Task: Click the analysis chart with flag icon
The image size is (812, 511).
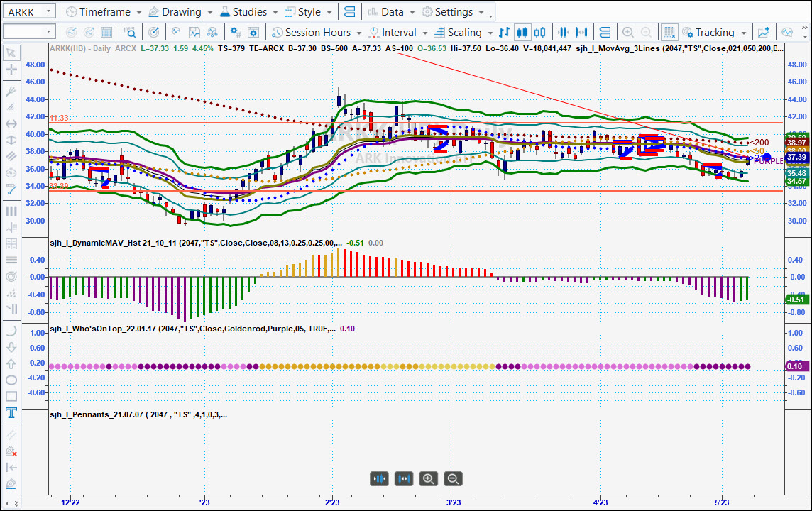Action: click(194, 32)
